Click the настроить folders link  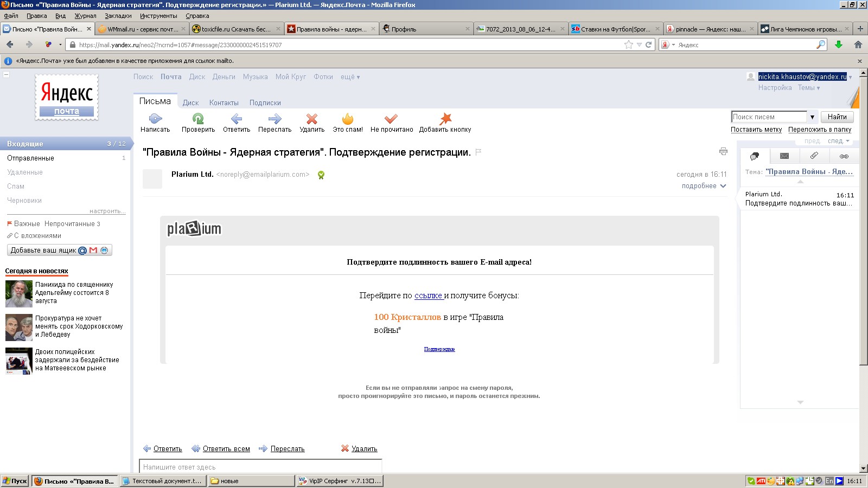coord(107,211)
